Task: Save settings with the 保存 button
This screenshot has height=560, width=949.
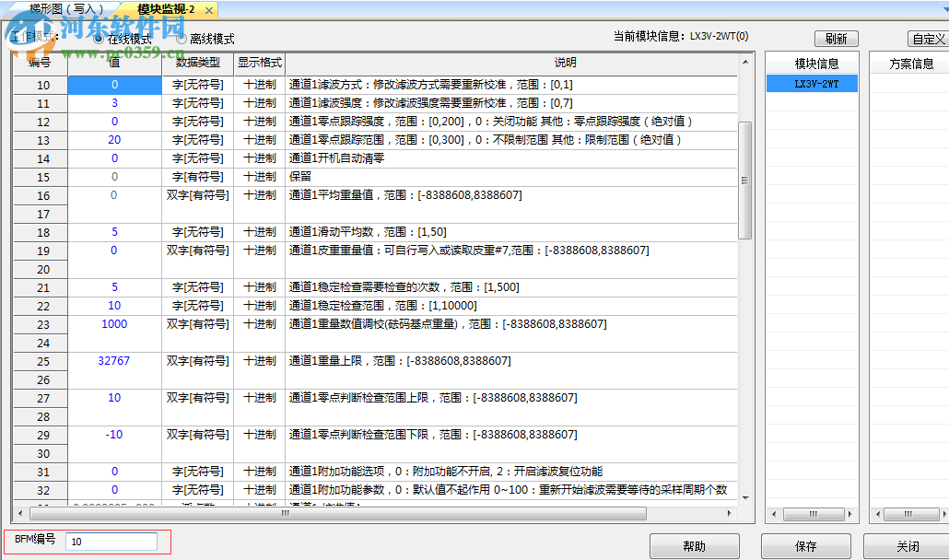Action: [805, 545]
